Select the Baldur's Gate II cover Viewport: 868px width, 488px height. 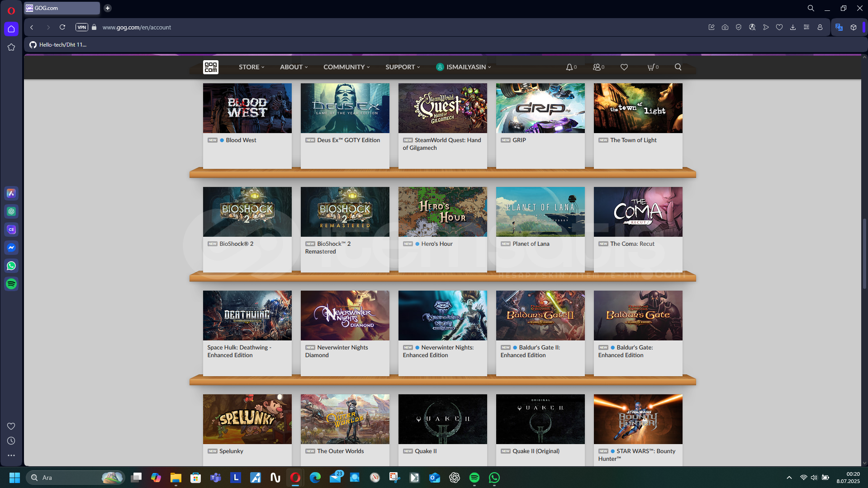(540, 315)
